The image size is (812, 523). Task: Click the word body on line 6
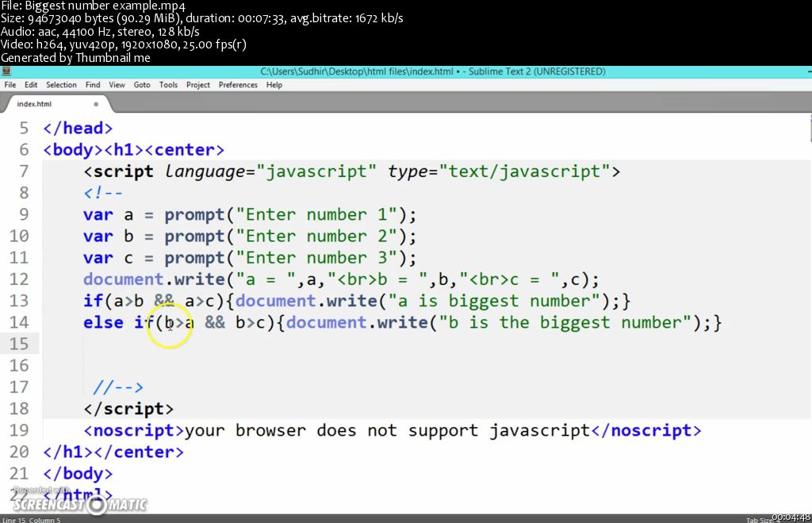point(72,150)
